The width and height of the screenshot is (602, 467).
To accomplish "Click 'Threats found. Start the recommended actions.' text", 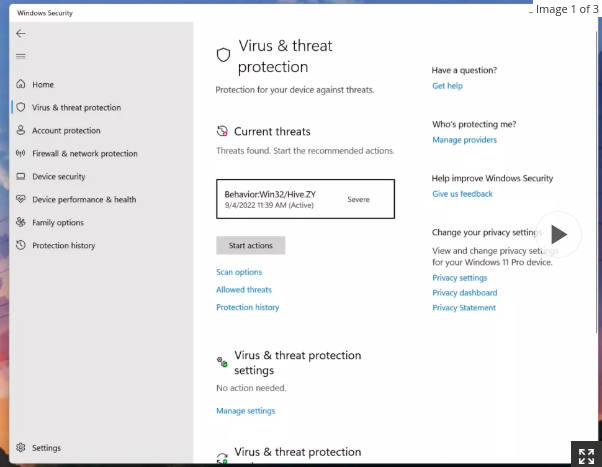I will 305,151.
